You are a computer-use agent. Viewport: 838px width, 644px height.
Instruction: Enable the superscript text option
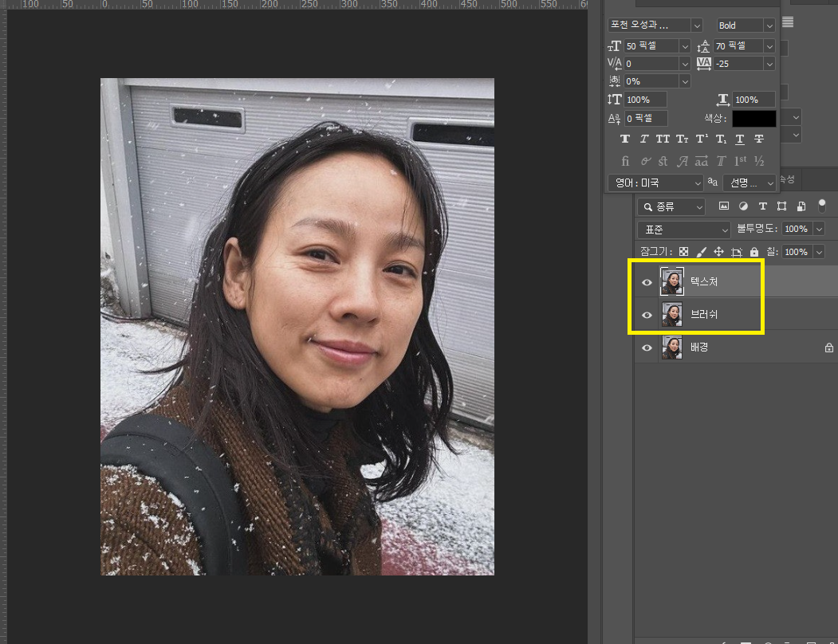pyautogui.click(x=701, y=139)
